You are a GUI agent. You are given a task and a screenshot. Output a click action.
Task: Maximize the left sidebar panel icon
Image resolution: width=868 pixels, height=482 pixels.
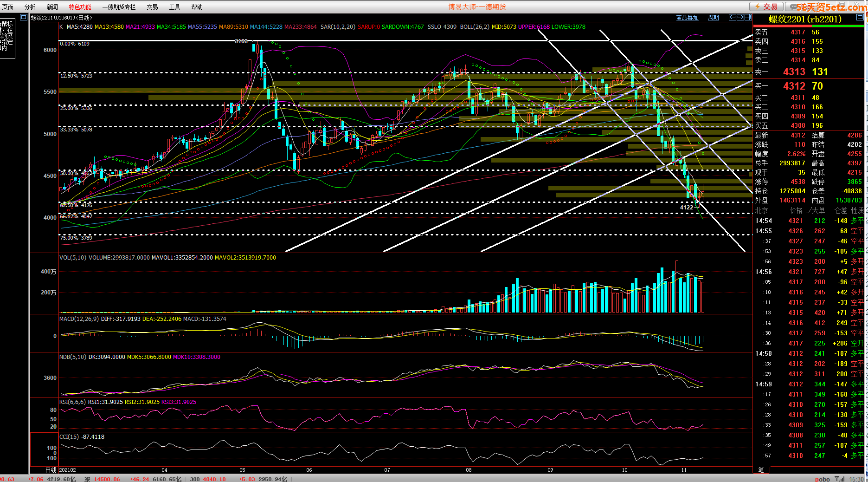click(x=24, y=17)
